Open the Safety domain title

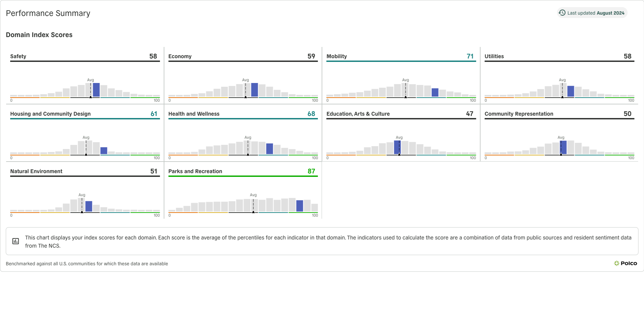pos(18,56)
